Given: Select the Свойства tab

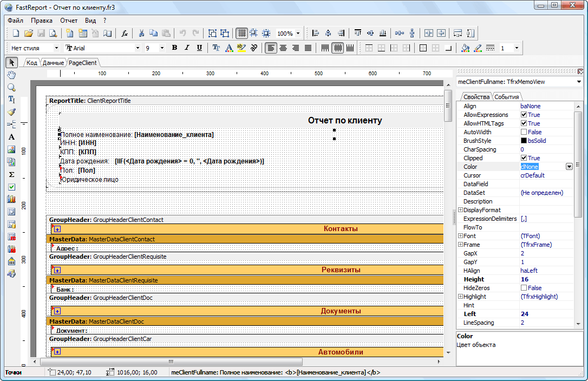Looking at the screenshot, I should click(476, 97).
